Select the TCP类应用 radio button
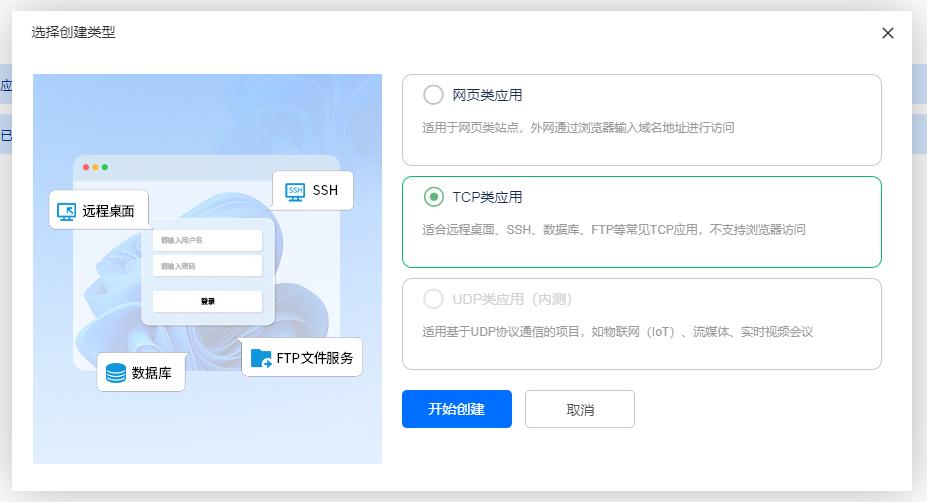927x502 pixels. (x=433, y=197)
